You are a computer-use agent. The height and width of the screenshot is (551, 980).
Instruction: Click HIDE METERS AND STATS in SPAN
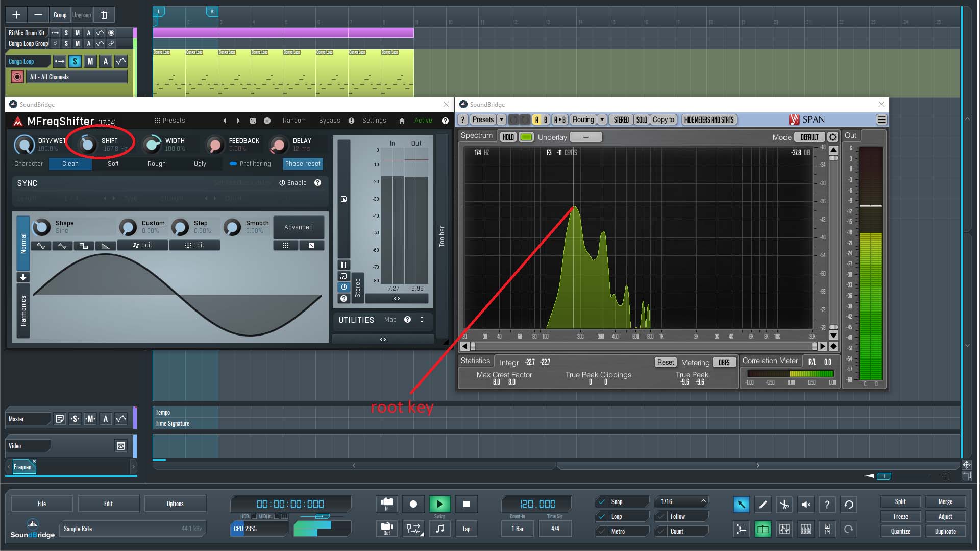[709, 120]
